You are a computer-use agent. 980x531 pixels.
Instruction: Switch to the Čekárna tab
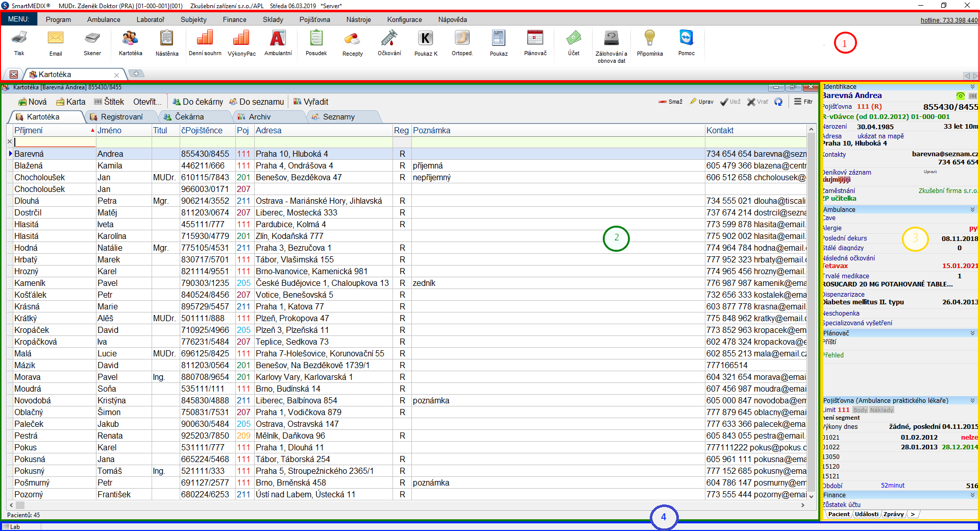click(189, 117)
